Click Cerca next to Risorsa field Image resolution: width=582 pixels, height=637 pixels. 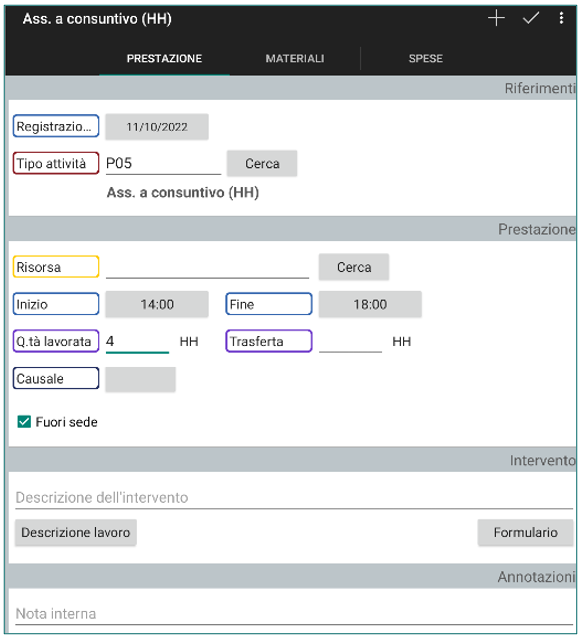pos(354,267)
